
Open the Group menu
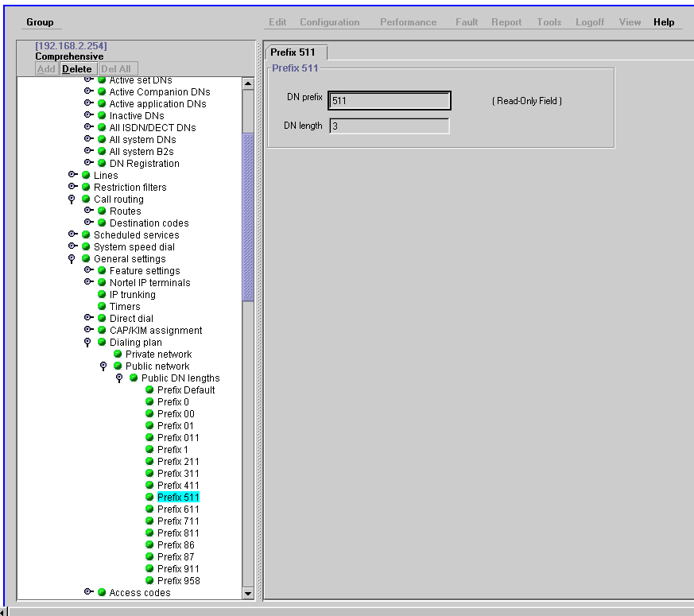(x=40, y=22)
